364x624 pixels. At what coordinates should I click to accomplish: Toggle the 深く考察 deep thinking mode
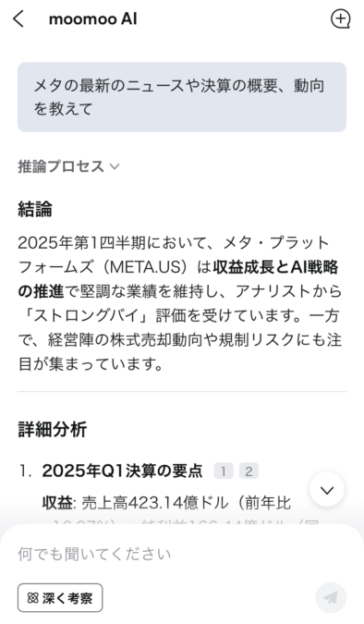60,598
